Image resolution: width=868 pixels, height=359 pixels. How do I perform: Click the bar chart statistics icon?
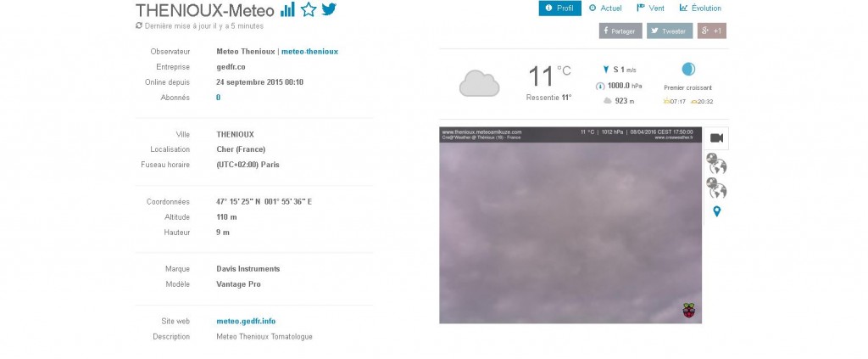[x=288, y=9]
